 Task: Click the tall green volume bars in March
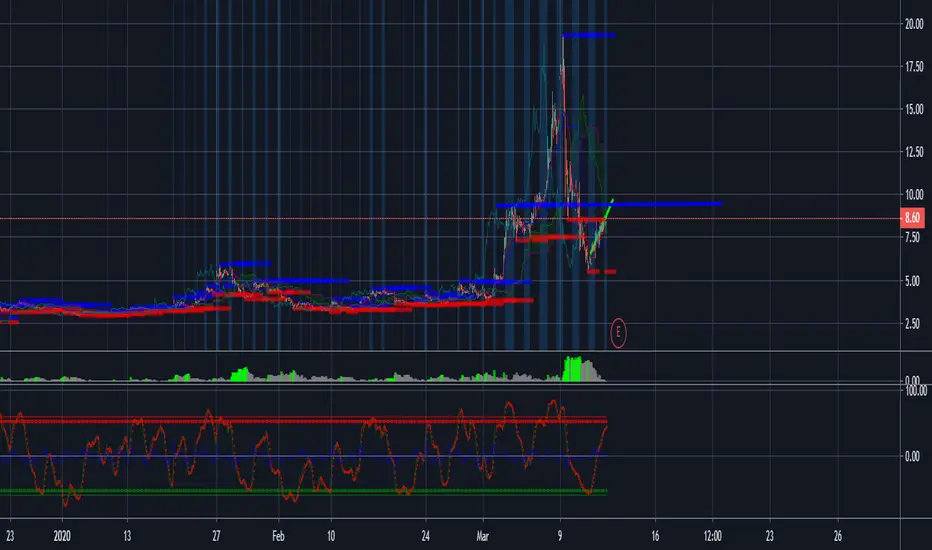click(x=572, y=369)
